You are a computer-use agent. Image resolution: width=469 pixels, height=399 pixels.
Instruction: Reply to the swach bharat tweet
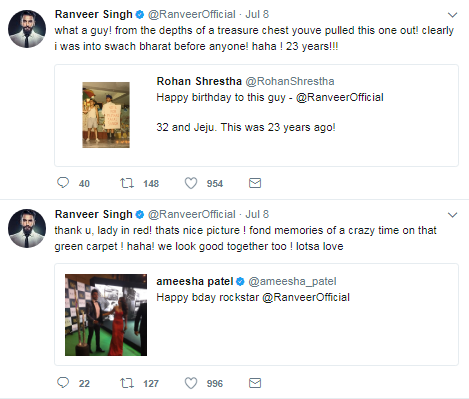[x=63, y=183]
